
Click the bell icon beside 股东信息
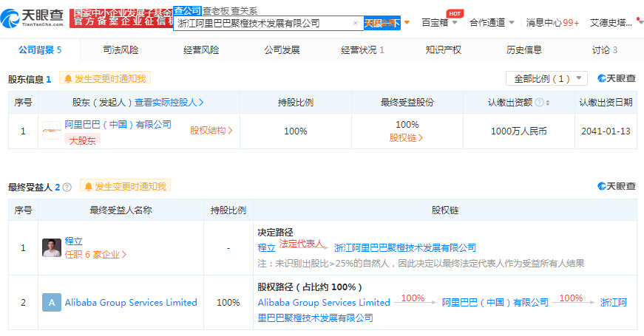click(68, 79)
